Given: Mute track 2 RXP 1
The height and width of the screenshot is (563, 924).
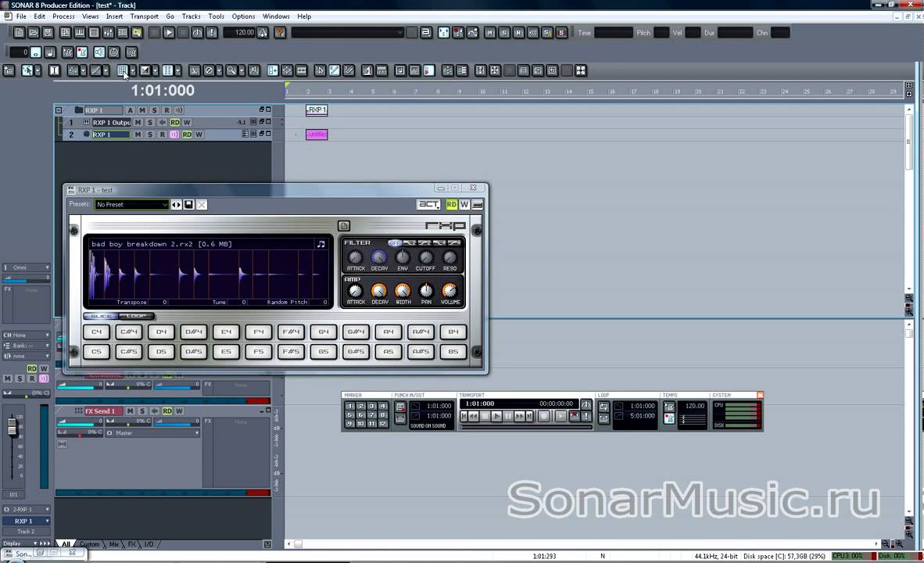Looking at the screenshot, I should coord(138,134).
